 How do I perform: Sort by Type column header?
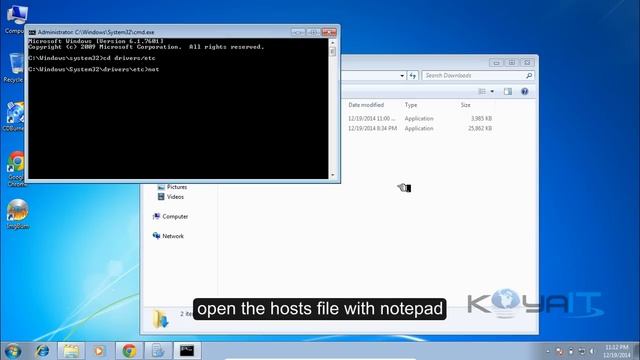411,105
